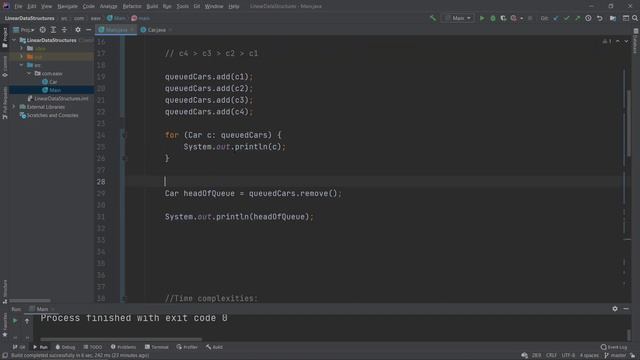Open the vertical Project tool window stripe

(x=5, y=38)
